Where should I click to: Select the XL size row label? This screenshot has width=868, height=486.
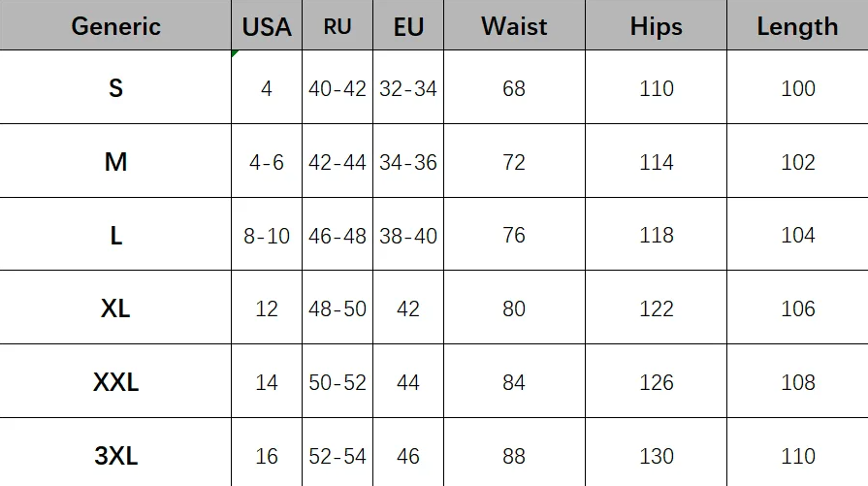115,308
